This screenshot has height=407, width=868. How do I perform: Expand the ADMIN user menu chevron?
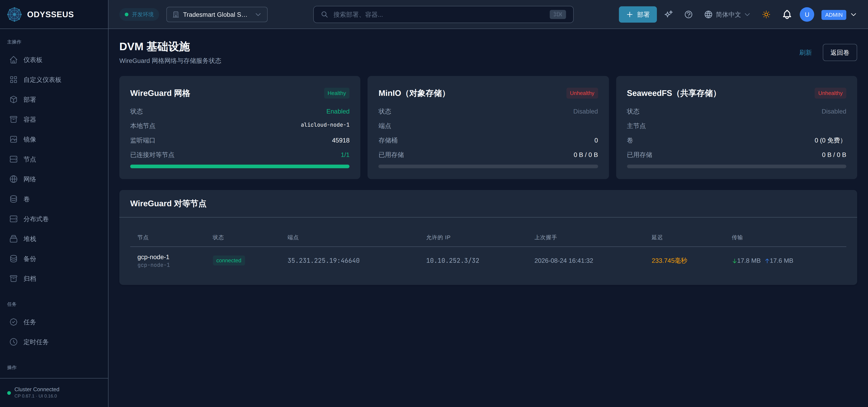click(854, 14)
